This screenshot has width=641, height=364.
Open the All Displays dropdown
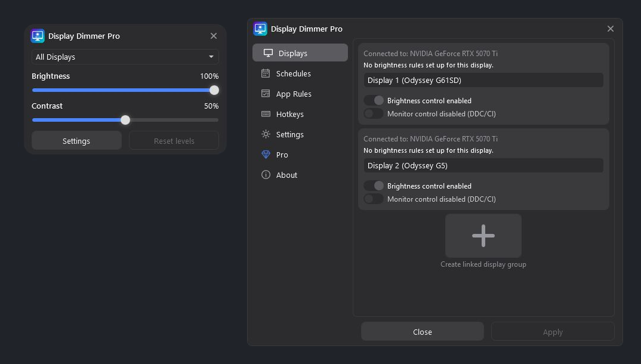pyautogui.click(x=125, y=57)
